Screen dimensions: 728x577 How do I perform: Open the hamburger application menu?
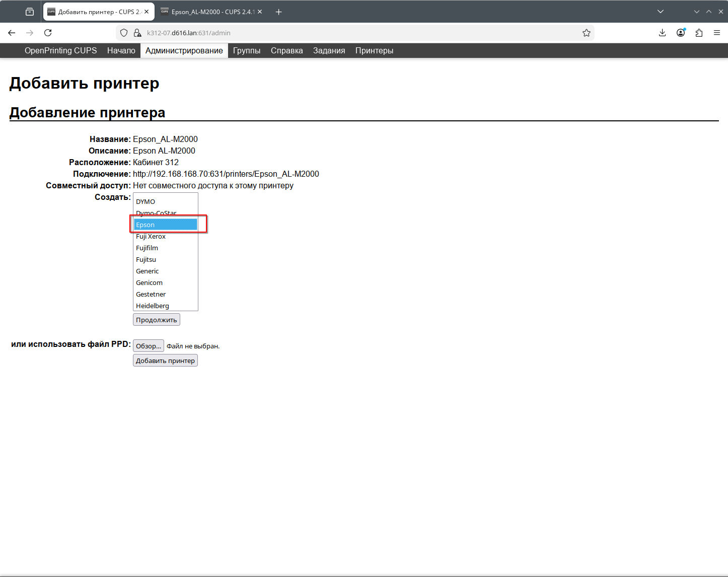click(x=717, y=33)
